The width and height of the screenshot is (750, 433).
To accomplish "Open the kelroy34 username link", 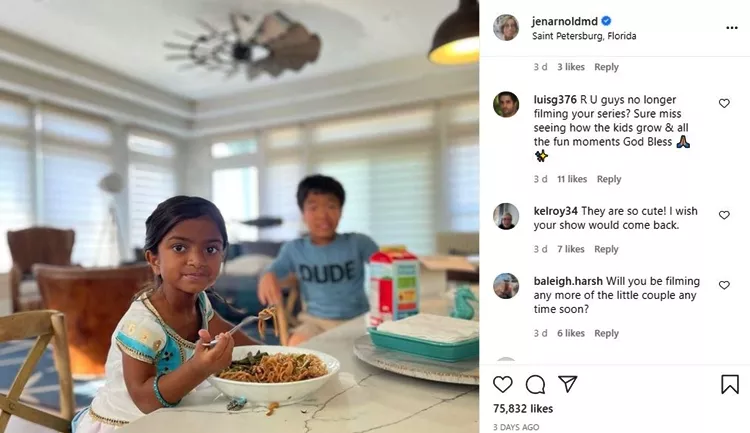I will point(555,211).
